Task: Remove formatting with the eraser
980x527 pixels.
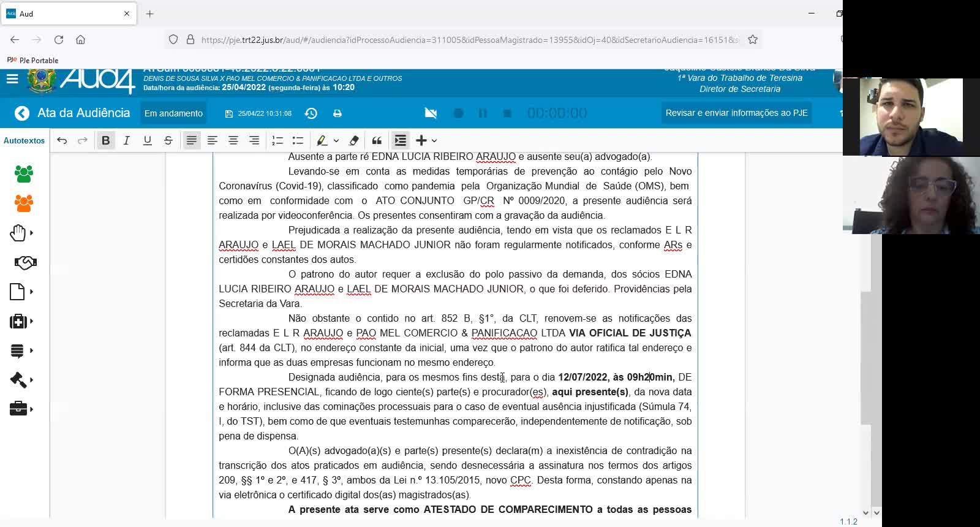Action: pyautogui.click(x=353, y=140)
